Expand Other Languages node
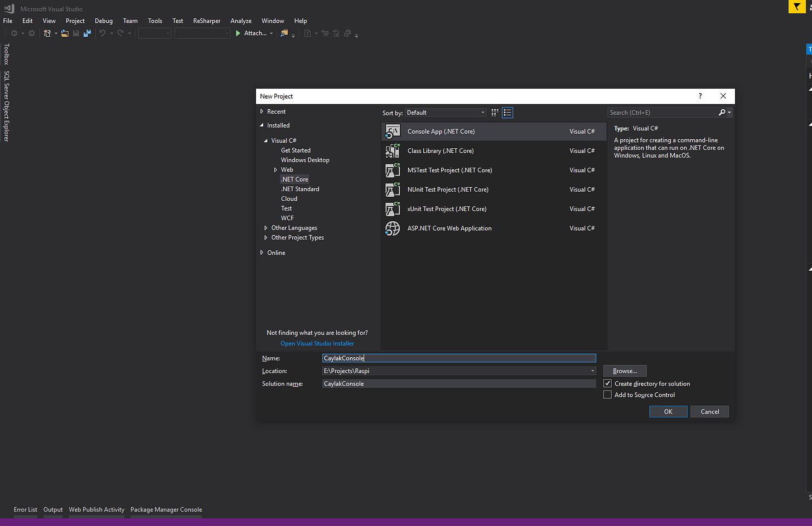The width and height of the screenshot is (812, 526). [x=266, y=228]
